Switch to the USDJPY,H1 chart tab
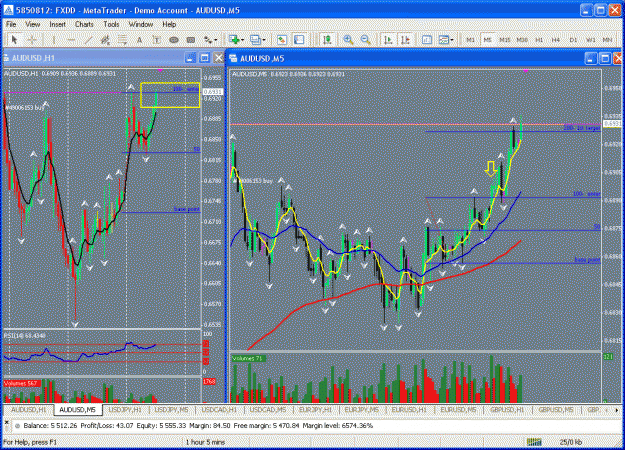 125,410
